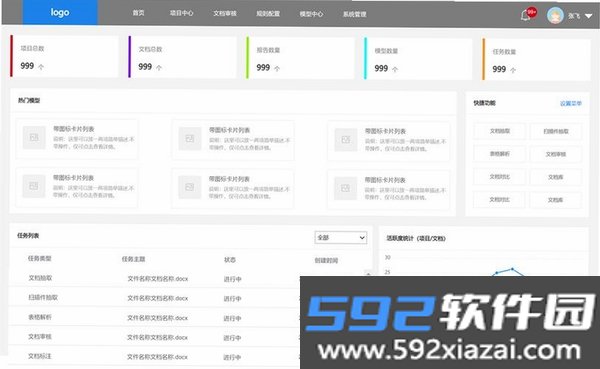600x369 pixels.
Task: Click image placeholder icon of bottom-right model card
Action: point(345,188)
